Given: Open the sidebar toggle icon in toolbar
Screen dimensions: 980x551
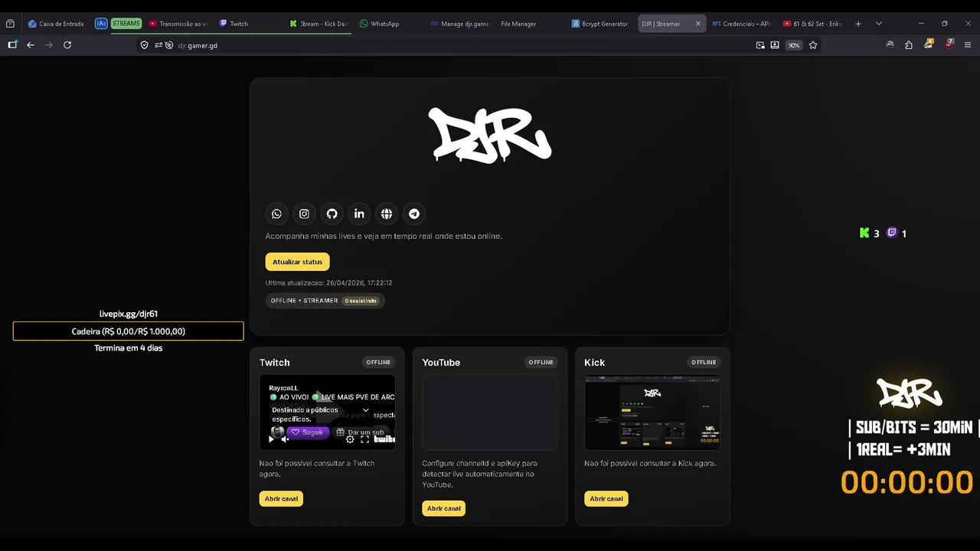Looking at the screenshot, I should point(12,45).
